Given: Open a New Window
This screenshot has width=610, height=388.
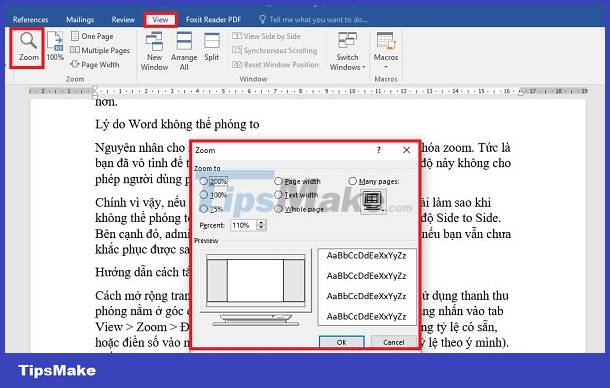Looking at the screenshot, I should 154,52.
